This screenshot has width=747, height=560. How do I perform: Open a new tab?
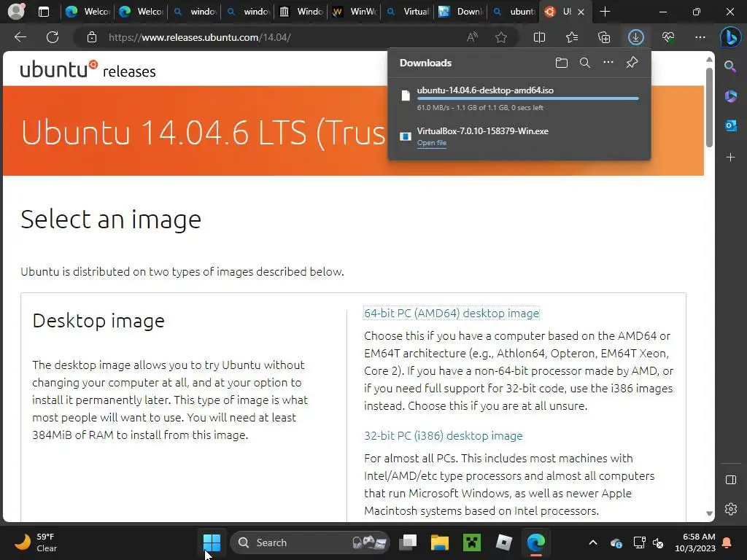click(605, 12)
